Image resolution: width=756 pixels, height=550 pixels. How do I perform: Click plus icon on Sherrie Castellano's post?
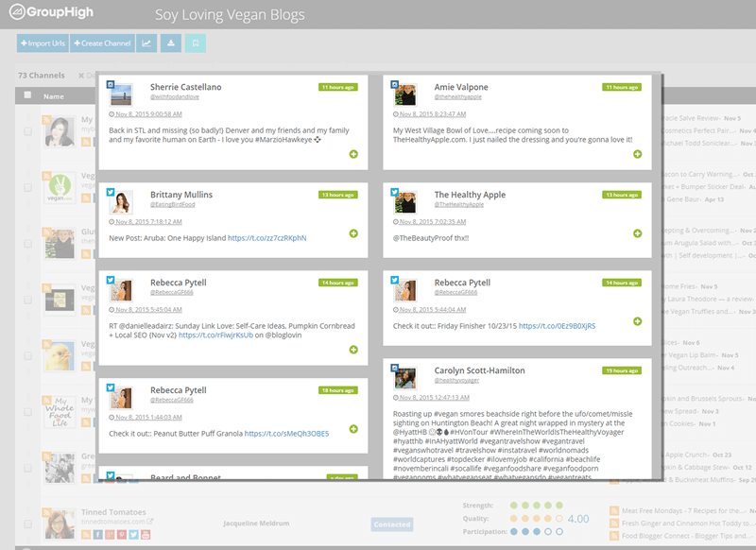(x=353, y=154)
